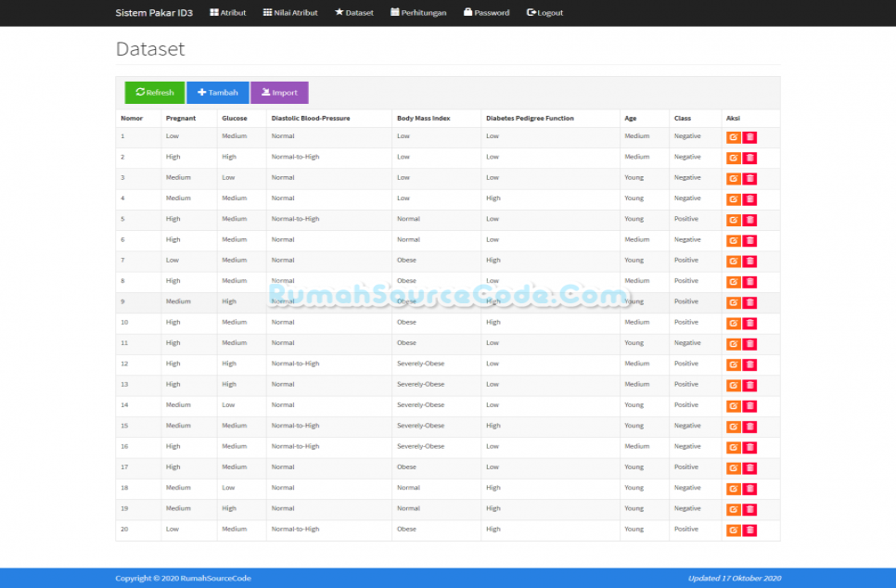
Task: Click the delete trash icon for row 1
Action: pos(749,137)
